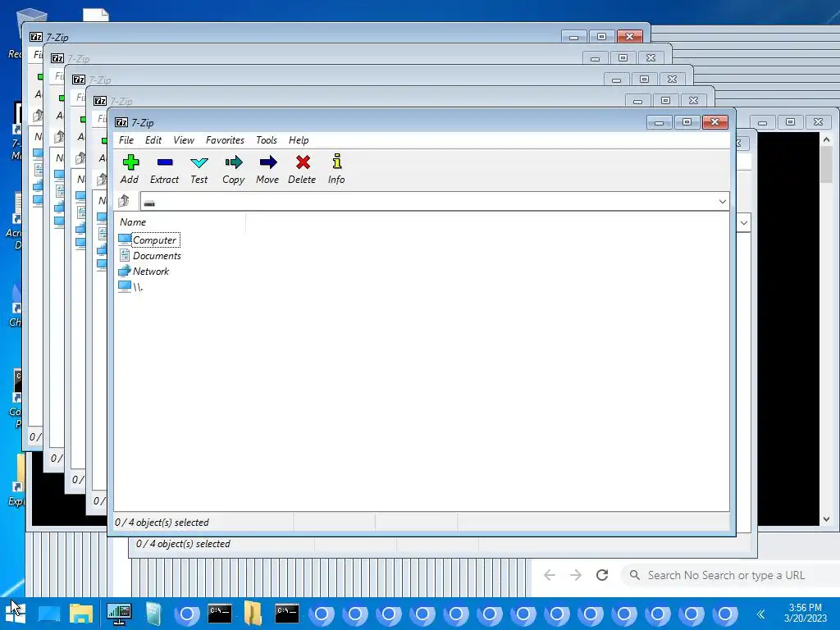Sort by the Name column header
Screen dimensions: 840x630
click(133, 221)
